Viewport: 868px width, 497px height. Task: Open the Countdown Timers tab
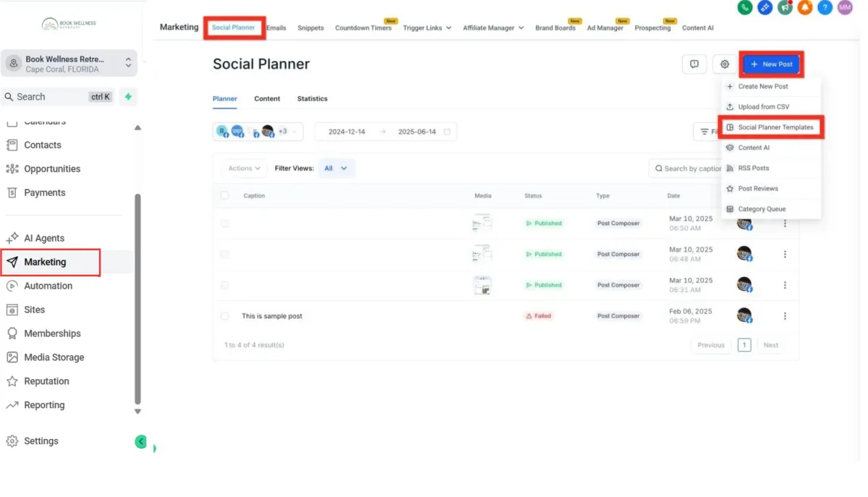[363, 27]
